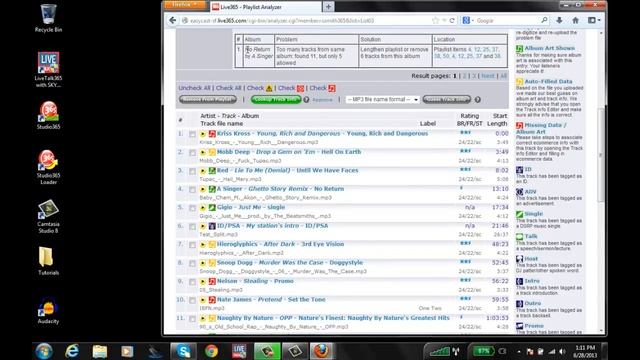Go to Firefox home page icon

coord(575,20)
